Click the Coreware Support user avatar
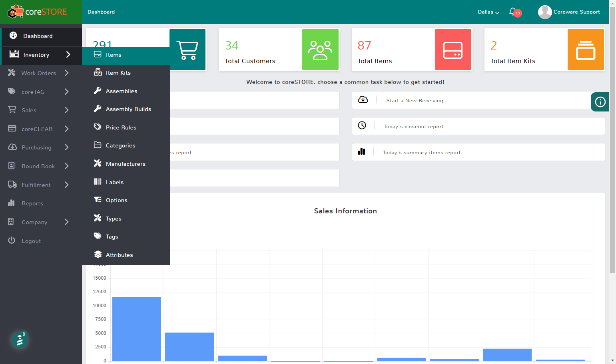616x364 pixels. (x=545, y=12)
